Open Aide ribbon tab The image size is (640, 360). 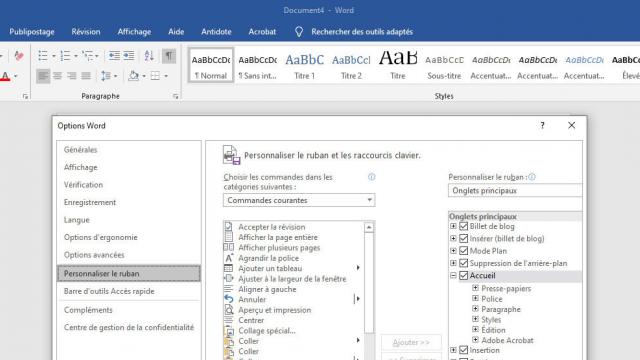[176, 32]
